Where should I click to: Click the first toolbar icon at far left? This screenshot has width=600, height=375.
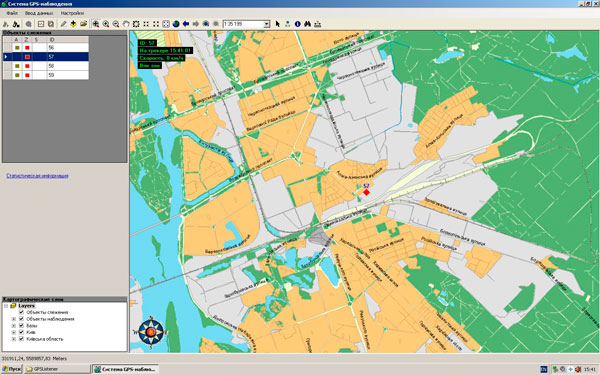coord(6,24)
